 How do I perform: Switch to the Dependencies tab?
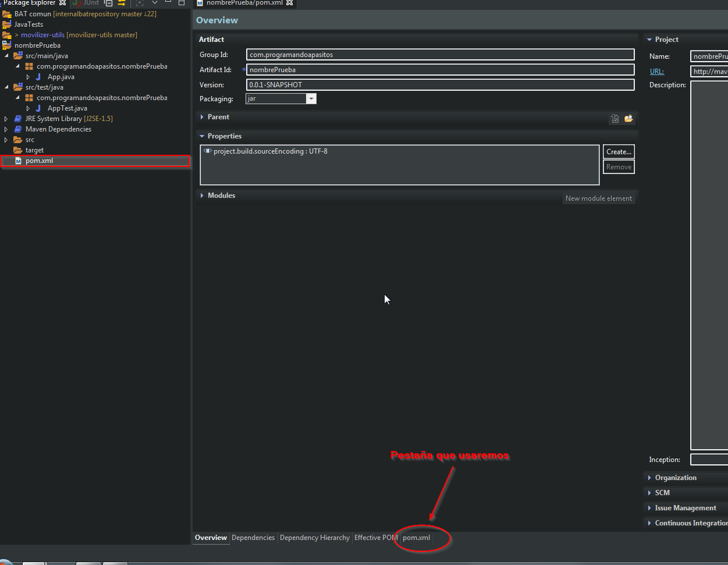click(x=253, y=538)
